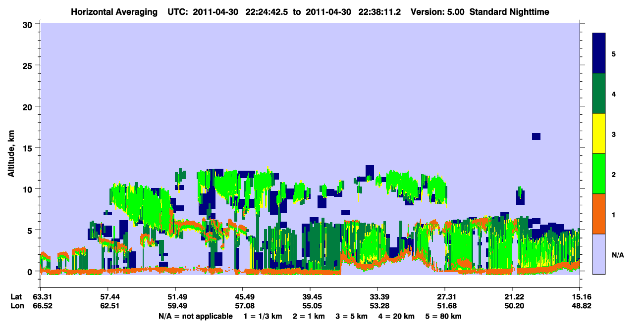
Task: Click the 'Lon' row label
Action: click(x=16, y=306)
